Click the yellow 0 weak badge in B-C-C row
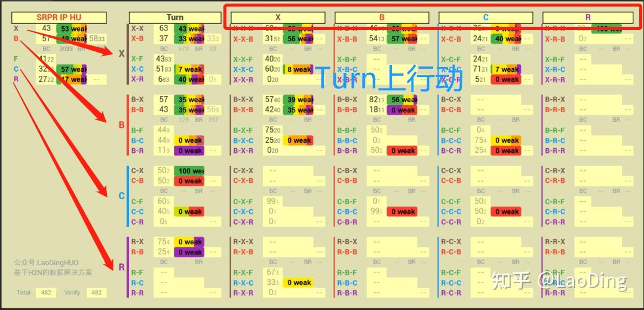 click(x=506, y=140)
